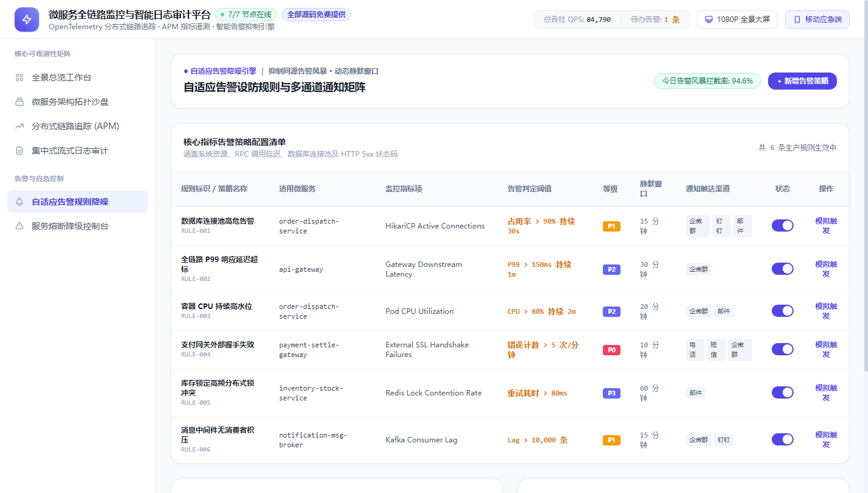The width and height of the screenshot is (868, 493).
Task: Click the 待办告警 1 条 indicator
Action: coord(655,20)
